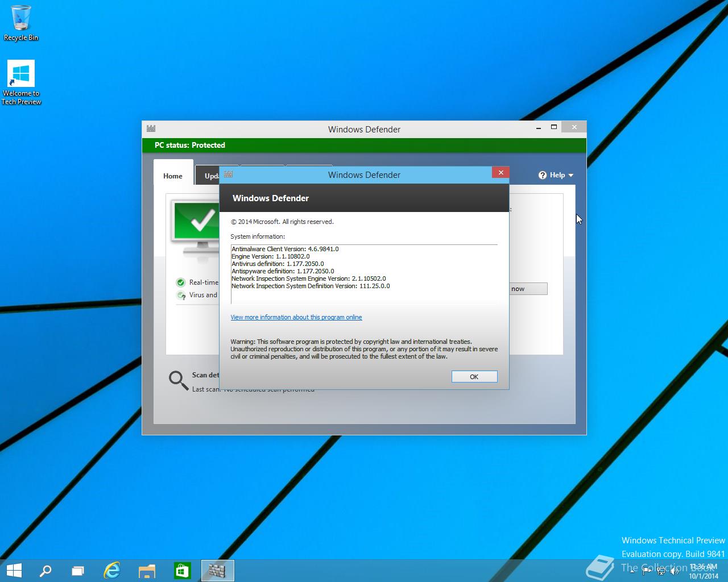
Task: Launch Internet Explorer from the taskbar
Action: [112, 571]
